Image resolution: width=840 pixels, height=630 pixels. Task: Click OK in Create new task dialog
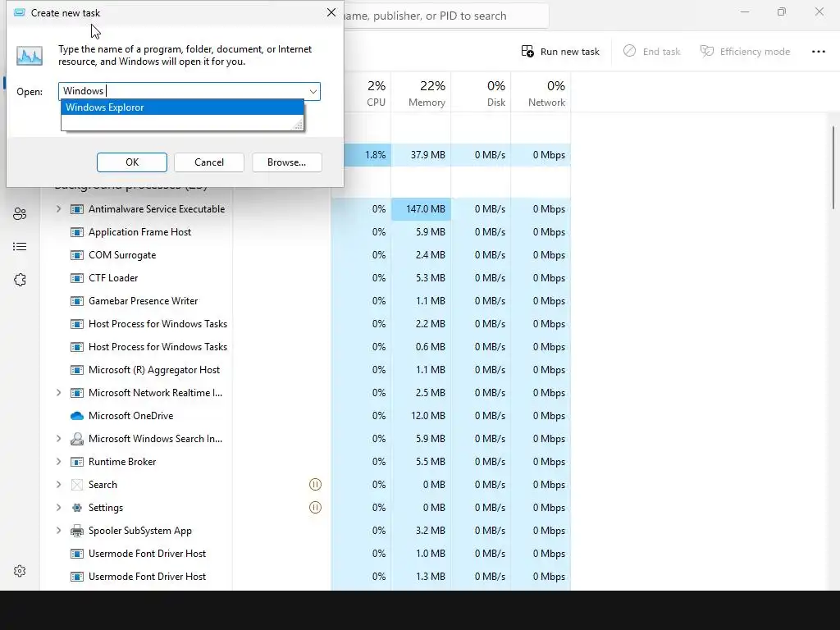(x=132, y=162)
